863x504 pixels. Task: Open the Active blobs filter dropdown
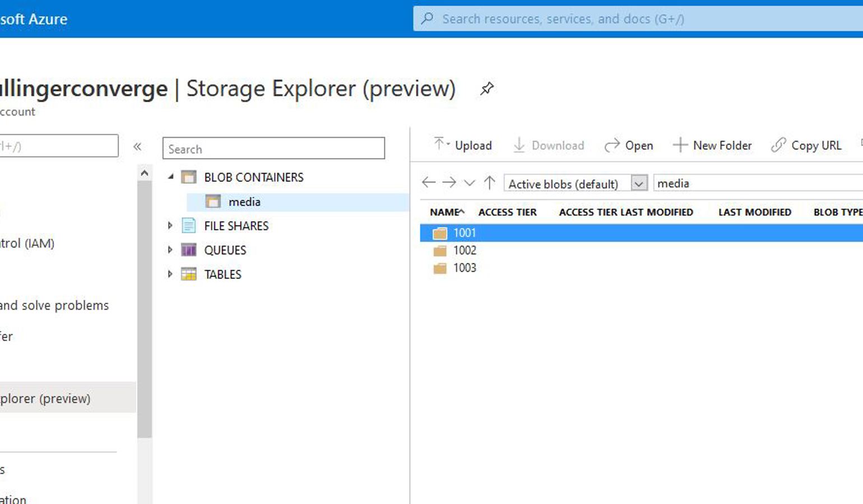pyautogui.click(x=638, y=184)
